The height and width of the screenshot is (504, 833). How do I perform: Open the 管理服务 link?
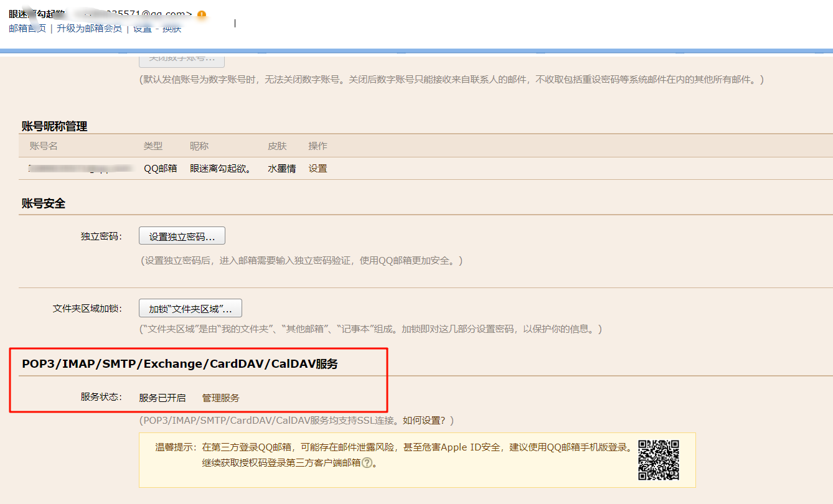220,398
